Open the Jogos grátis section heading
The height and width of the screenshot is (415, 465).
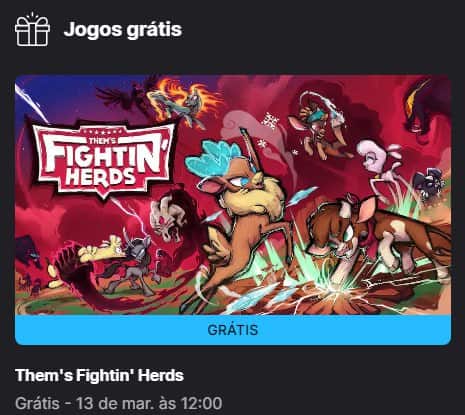[123, 29]
